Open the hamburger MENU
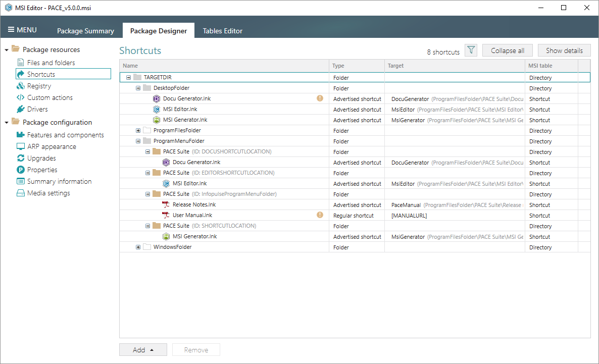599x364 pixels. (22, 30)
